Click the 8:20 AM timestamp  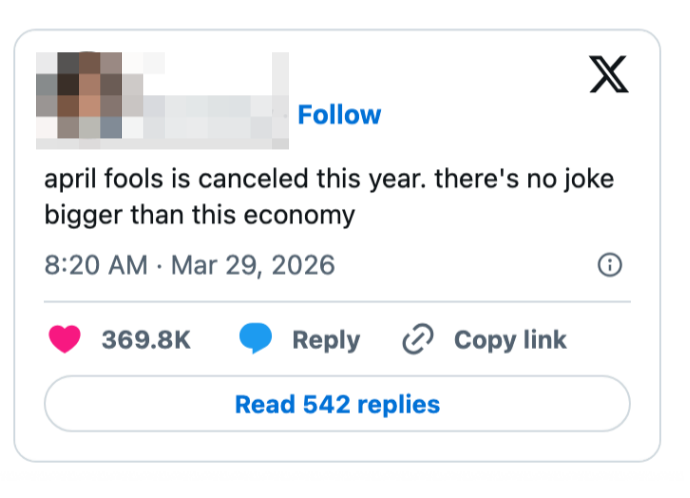coord(96,266)
